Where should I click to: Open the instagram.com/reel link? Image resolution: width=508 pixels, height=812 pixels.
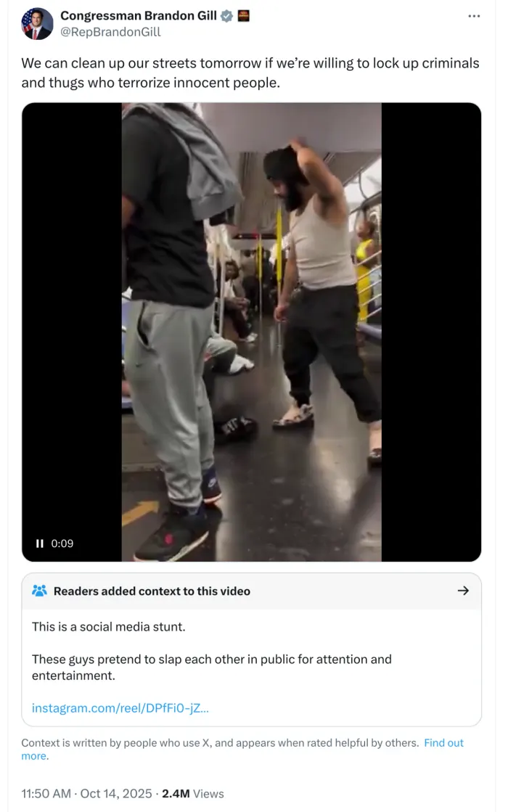pos(120,708)
